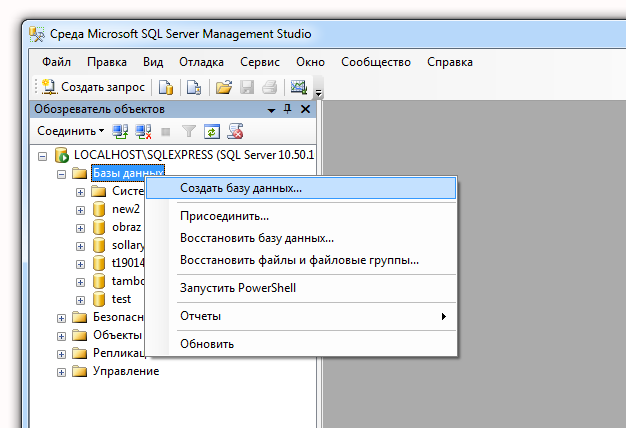Click the connect Object Explorer icon
This screenshot has height=428, width=626.
[120, 131]
